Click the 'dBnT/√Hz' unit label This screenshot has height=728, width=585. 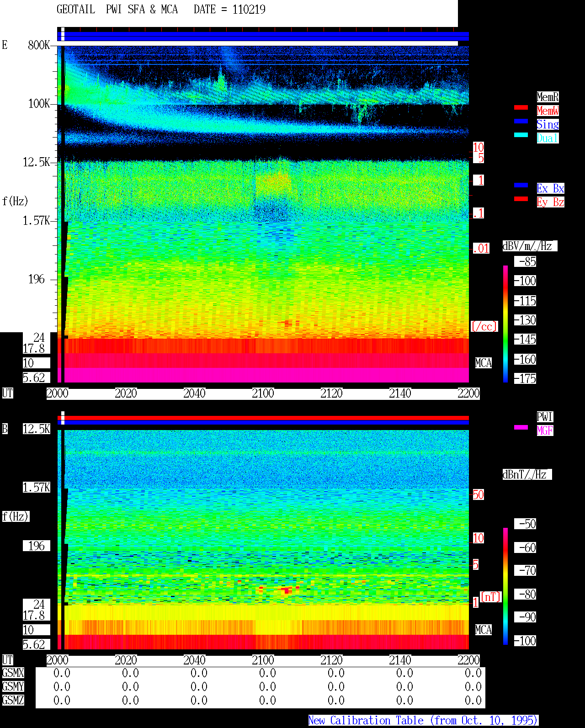coord(527,474)
